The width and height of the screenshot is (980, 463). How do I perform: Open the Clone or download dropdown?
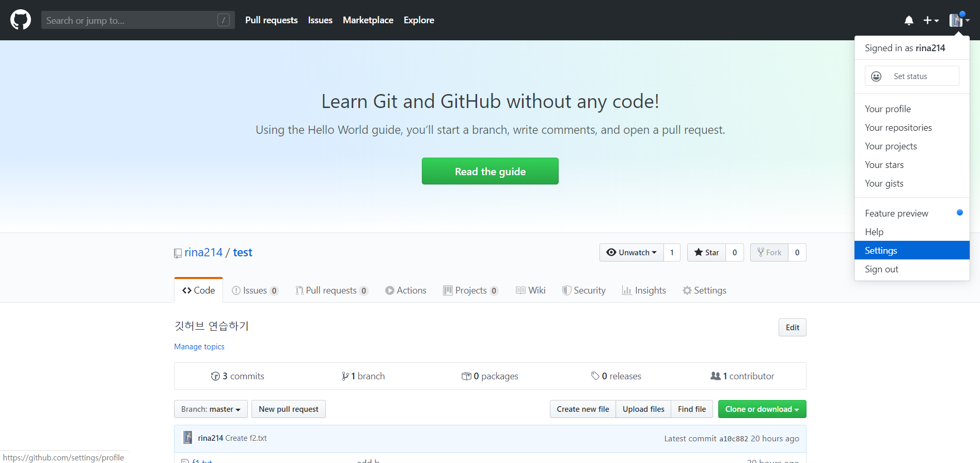point(762,409)
